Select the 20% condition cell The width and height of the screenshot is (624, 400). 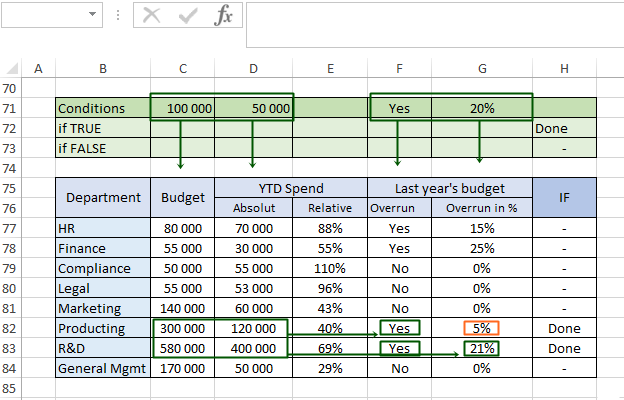pyautogui.click(x=482, y=108)
